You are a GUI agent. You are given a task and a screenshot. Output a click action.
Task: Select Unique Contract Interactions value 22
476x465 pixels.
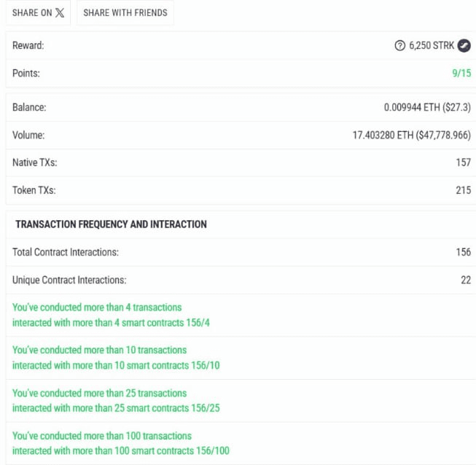tap(466, 280)
